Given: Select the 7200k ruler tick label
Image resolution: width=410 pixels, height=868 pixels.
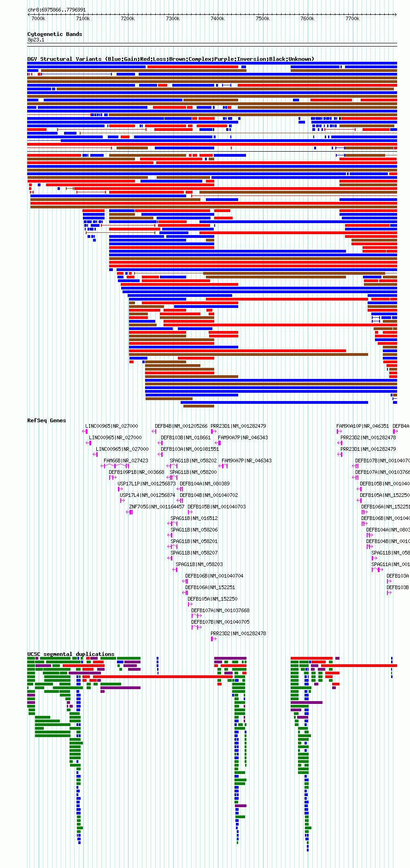Looking at the screenshot, I should click(x=128, y=18).
